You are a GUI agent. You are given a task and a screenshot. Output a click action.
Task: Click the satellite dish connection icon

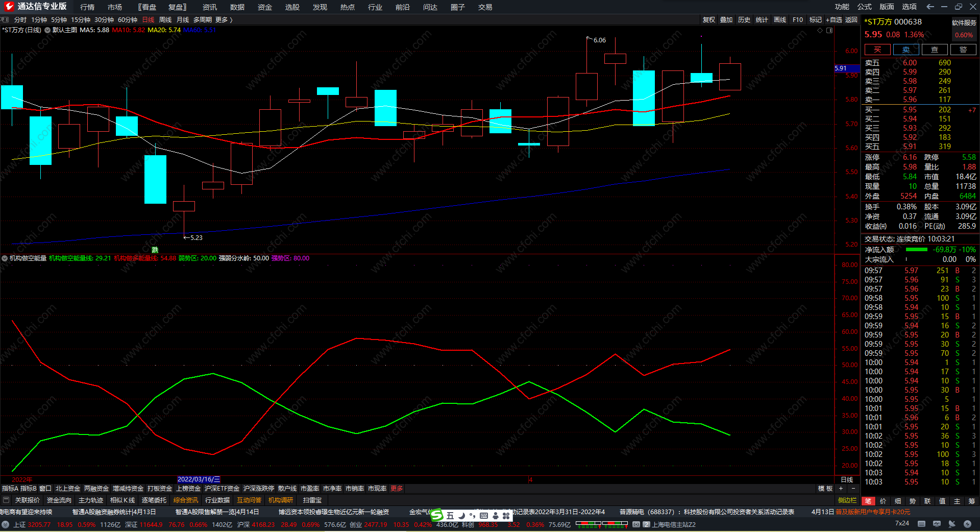[952, 524]
